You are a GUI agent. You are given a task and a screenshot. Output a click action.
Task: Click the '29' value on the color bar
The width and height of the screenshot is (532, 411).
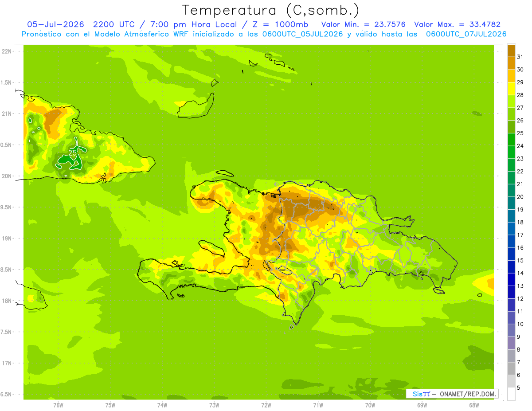point(520,82)
